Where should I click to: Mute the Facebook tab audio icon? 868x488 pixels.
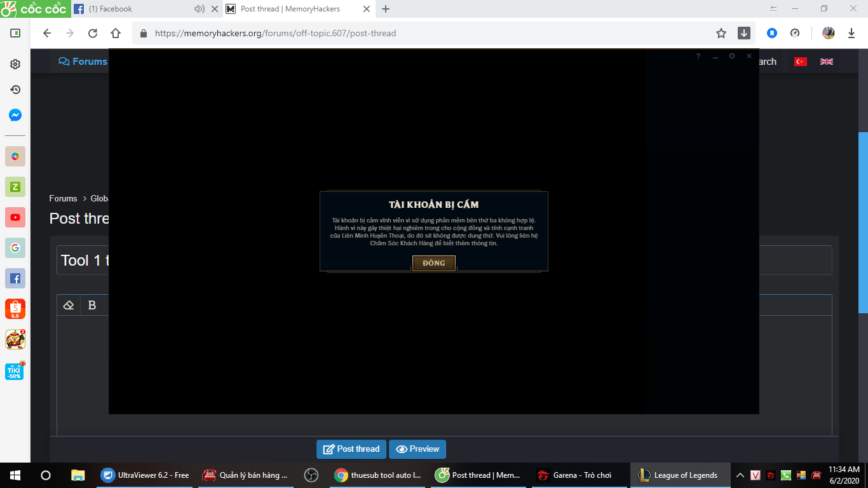click(200, 9)
